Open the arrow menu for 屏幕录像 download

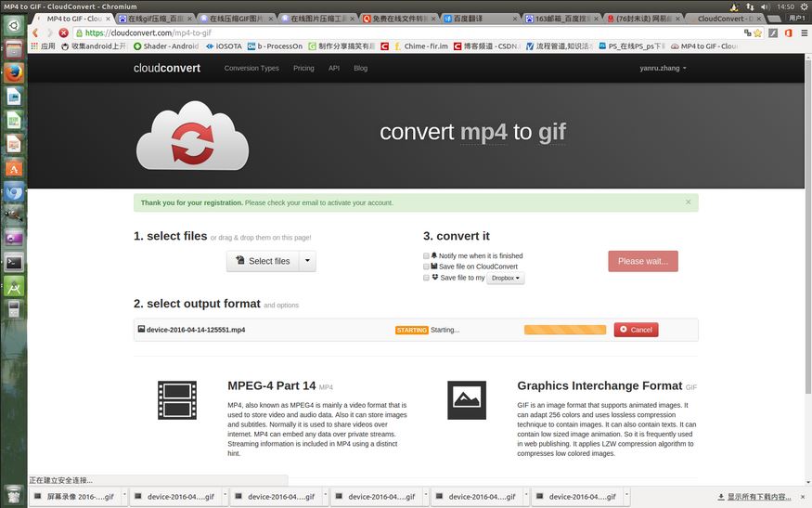pos(124,496)
